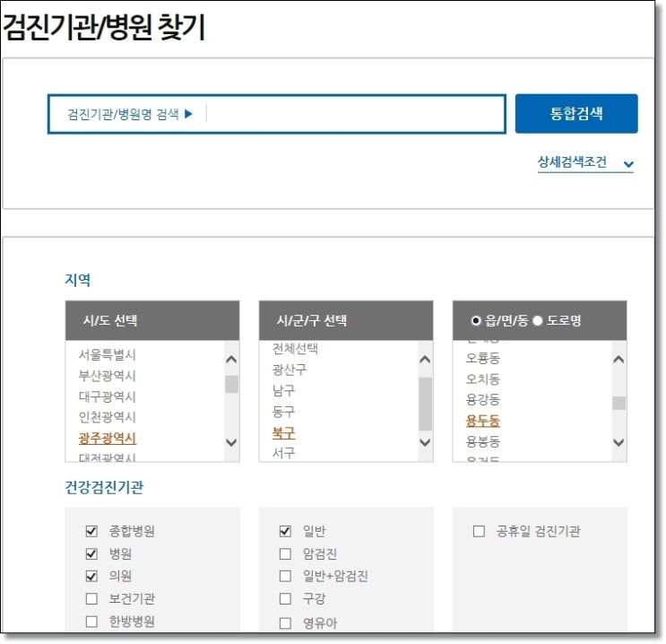
Task: Focus the 검진기관/병원명 검색 input field
Action: coord(276,114)
